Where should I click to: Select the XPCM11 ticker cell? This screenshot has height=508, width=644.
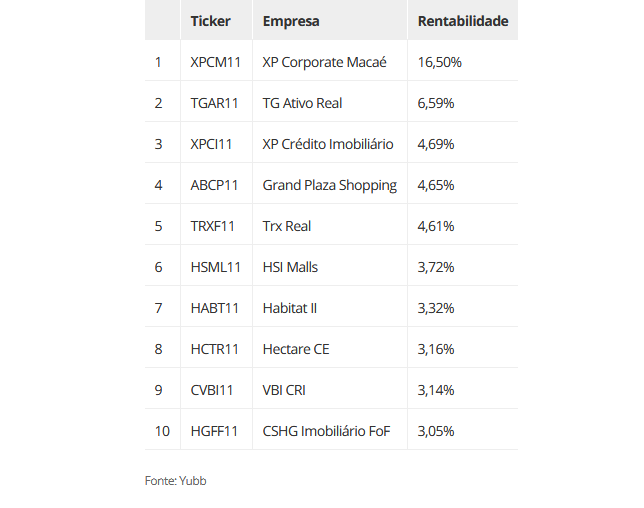216,60
